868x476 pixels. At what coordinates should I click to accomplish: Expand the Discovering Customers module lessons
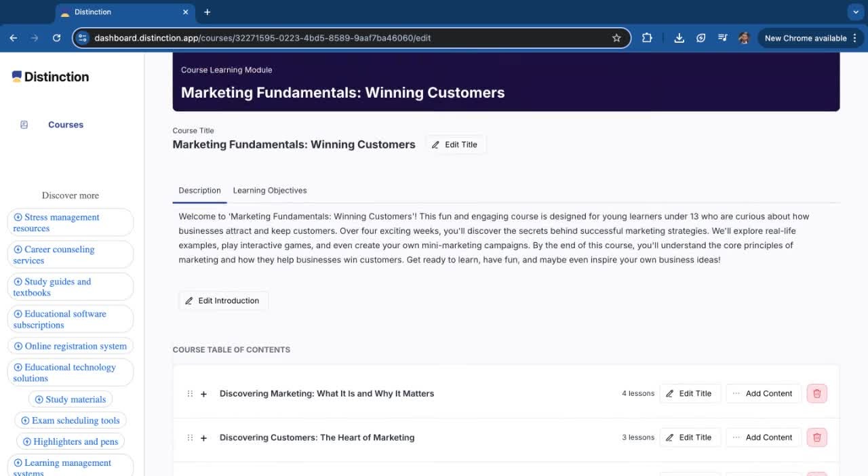click(203, 438)
